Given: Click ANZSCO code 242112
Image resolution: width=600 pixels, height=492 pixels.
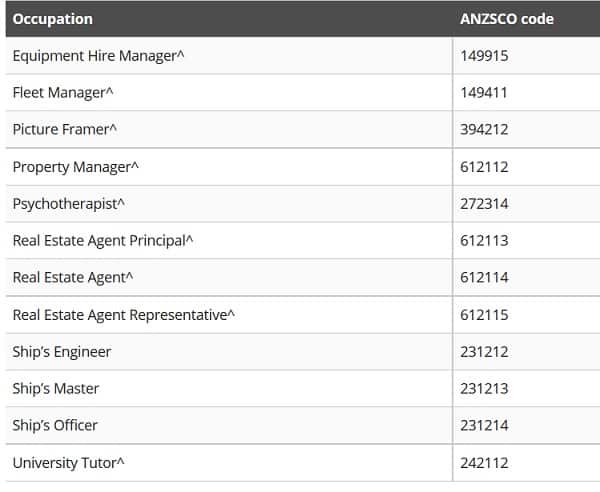Looking at the screenshot, I should pos(484,463).
